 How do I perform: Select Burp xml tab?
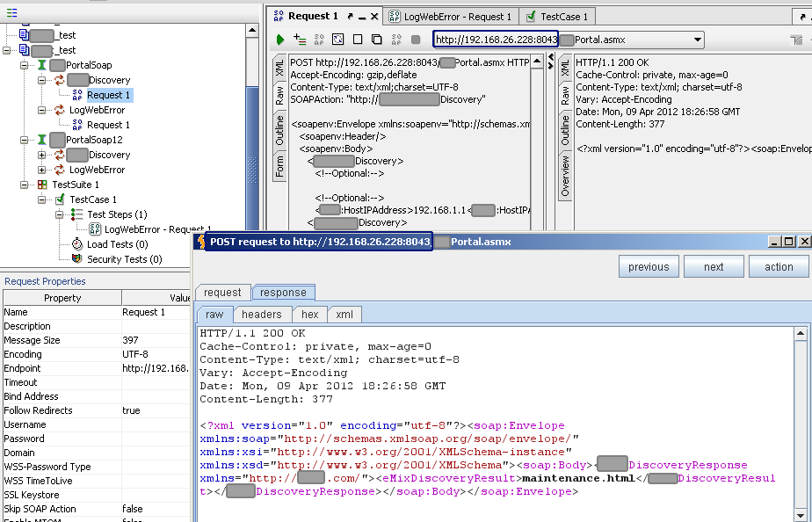344,315
